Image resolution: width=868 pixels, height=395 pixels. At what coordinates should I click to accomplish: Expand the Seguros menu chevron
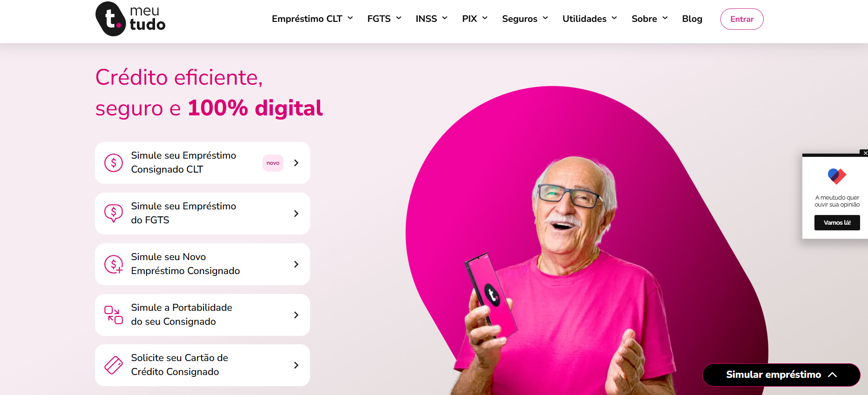(x=545, y=18)
